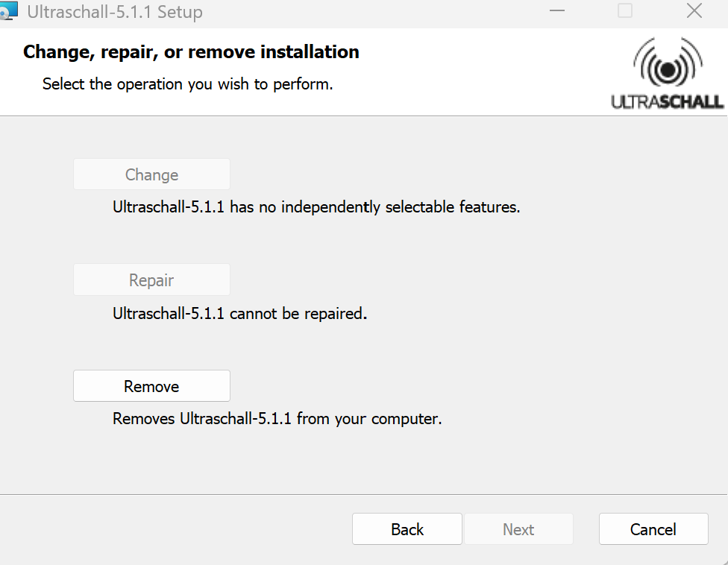Screen dimensions: 728x565
Task: Click the disabled Repair button
Action: point(151,280)
